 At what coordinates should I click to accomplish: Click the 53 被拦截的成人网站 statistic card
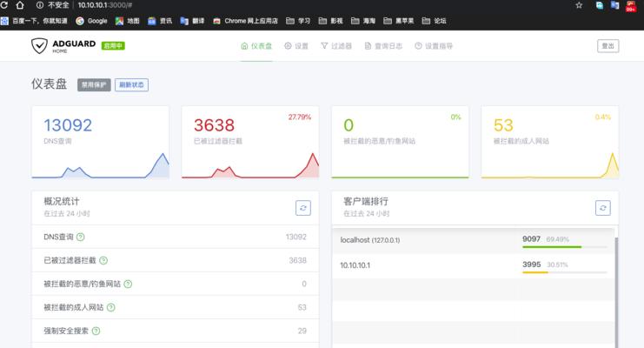(x=550, y=143)
